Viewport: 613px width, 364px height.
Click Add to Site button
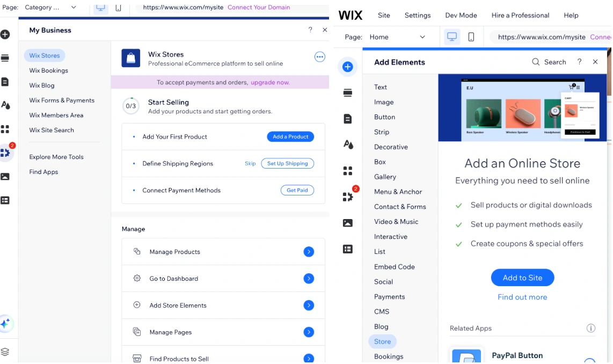point(522,278)
